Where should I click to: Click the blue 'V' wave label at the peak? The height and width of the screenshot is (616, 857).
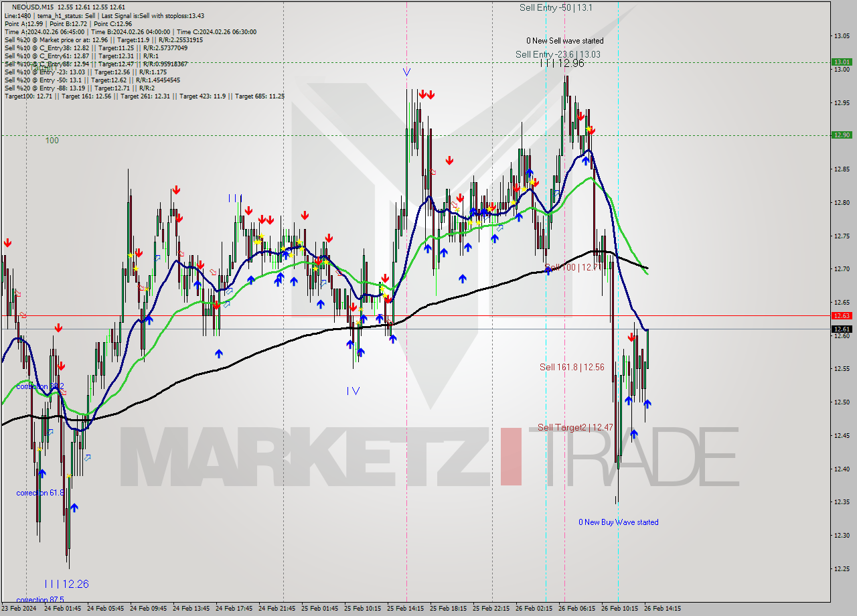[x=406, y=72]
